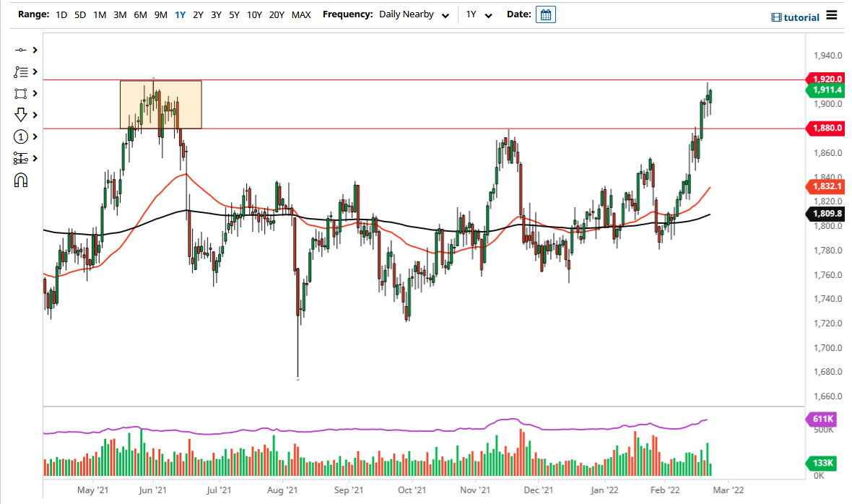Click the red 1,920.0 price flag
The width and height of the screenshot is (852, 504).
tap(826, 79)
